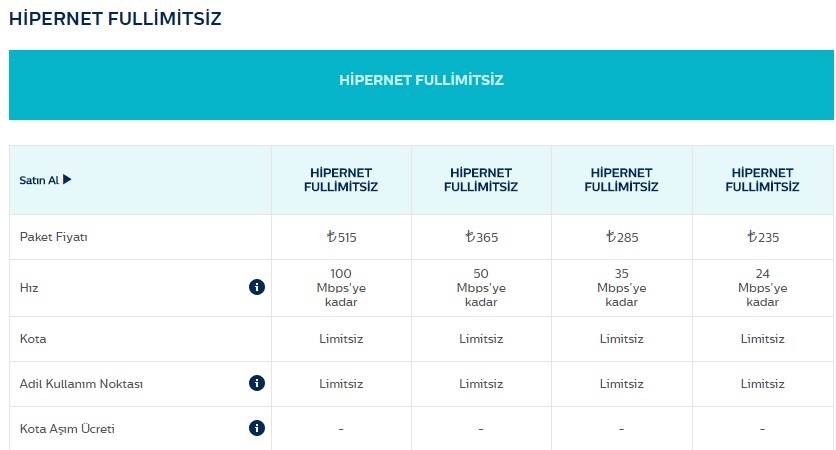Click the Kota row label
Image resolution: width=836 pixels, height=450 pixels.
pos(33,339)
